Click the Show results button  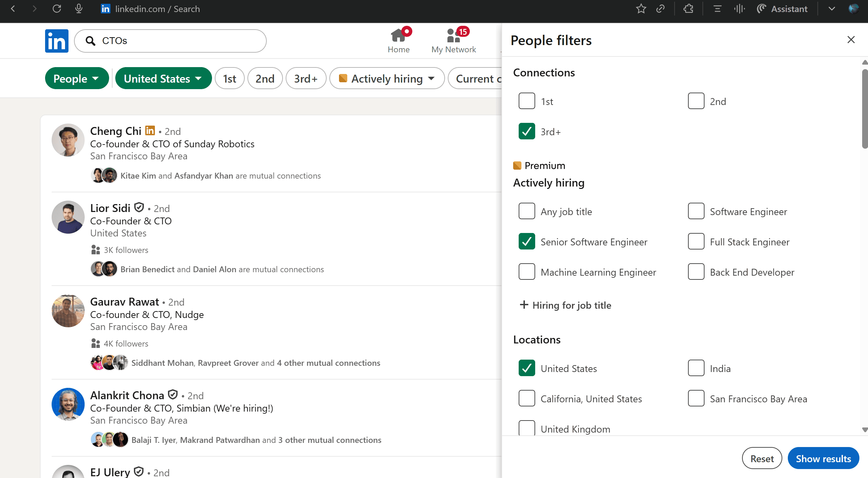click(823, 458)
